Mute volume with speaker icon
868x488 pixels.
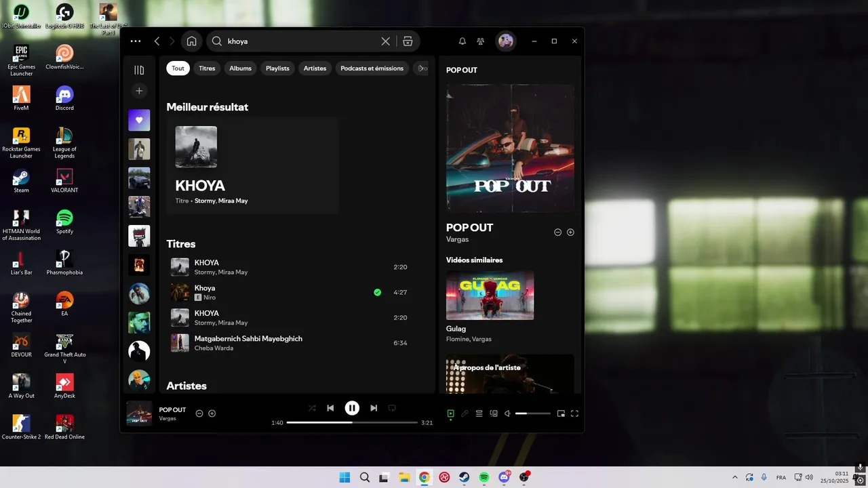tap(508, 413)
